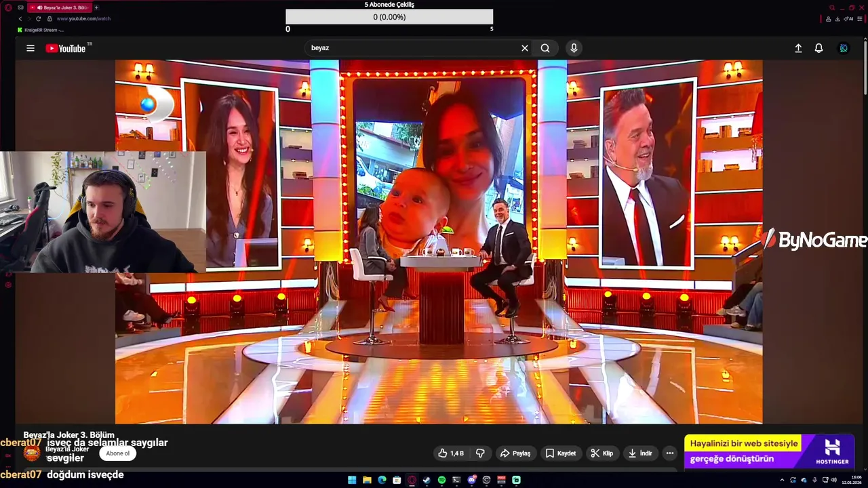Open File Explorer from the taskbar
This screenshot has height=488, width=868.
point(367,480)
